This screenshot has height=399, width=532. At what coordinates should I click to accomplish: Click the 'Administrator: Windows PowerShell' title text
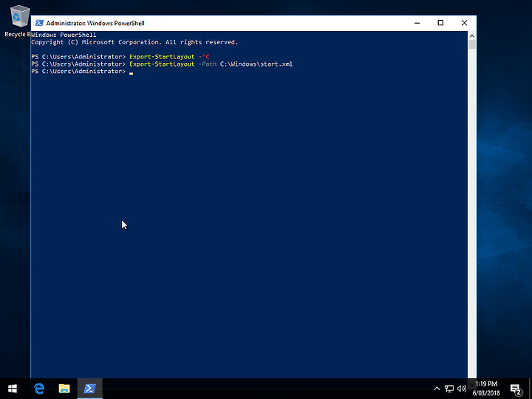[x=95, y=23]
